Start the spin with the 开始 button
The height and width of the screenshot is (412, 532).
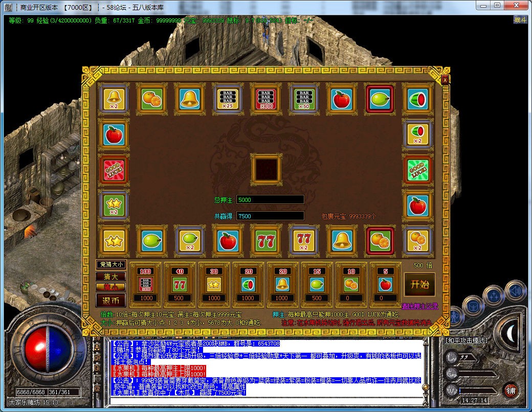(x=419, y=284)
